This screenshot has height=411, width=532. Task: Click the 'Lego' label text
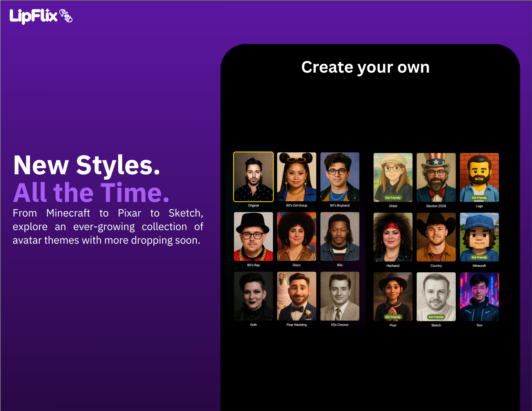point(479,206)
